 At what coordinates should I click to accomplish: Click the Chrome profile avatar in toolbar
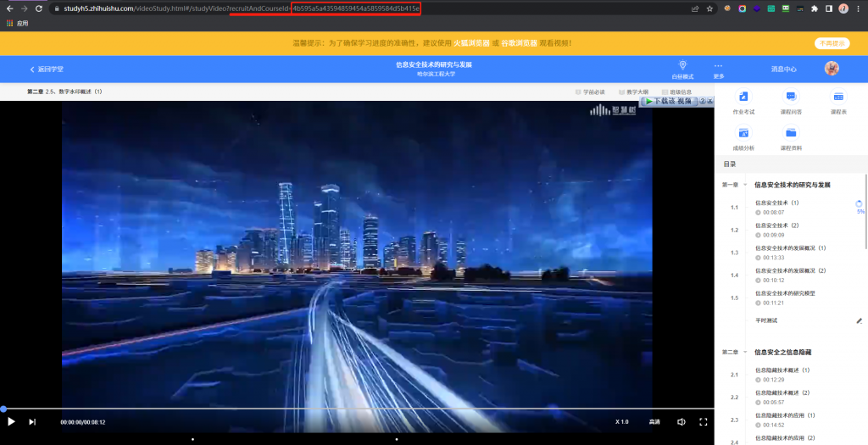[843, 8]
